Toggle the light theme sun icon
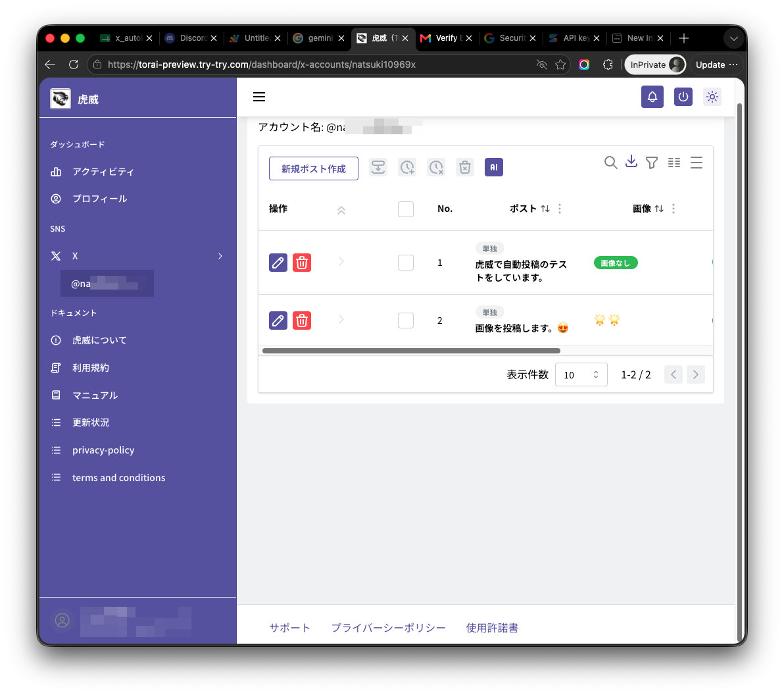 [x=712, y=97]
